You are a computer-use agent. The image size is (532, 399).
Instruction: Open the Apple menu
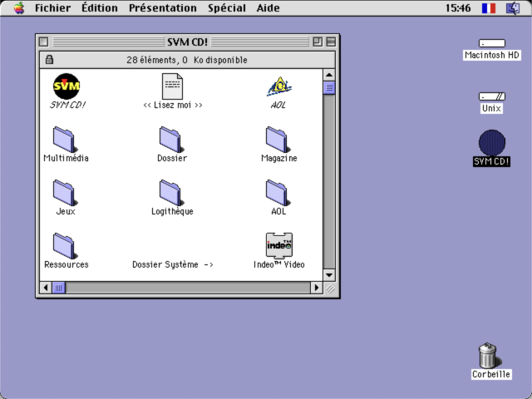(19, 7)
